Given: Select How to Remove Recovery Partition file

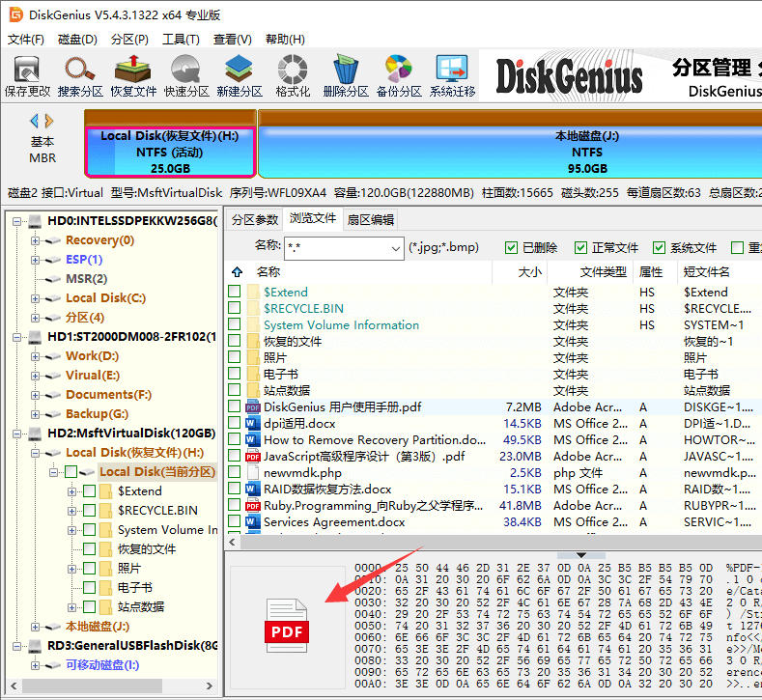Looking at the screenshot, I should 374,440.
